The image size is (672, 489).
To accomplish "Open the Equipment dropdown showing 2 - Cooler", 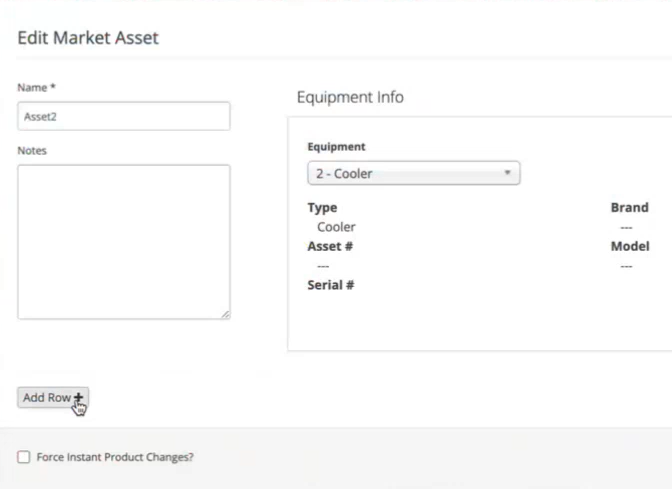I will click(414, 173).
